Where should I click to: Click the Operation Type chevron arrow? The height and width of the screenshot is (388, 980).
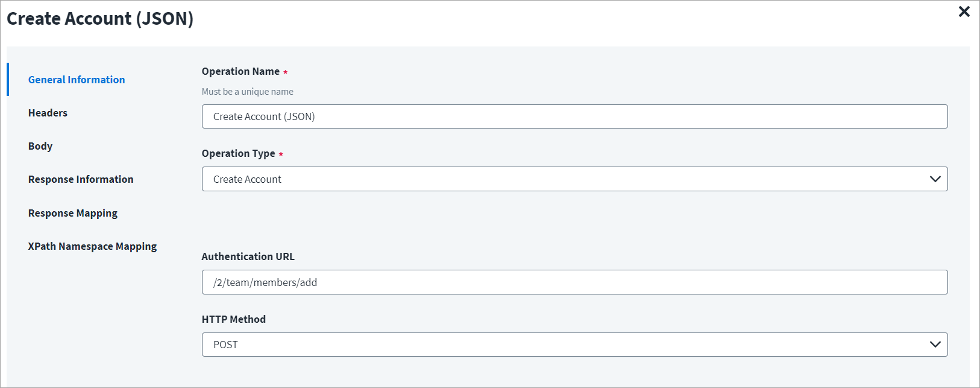[x=935, y=179]
